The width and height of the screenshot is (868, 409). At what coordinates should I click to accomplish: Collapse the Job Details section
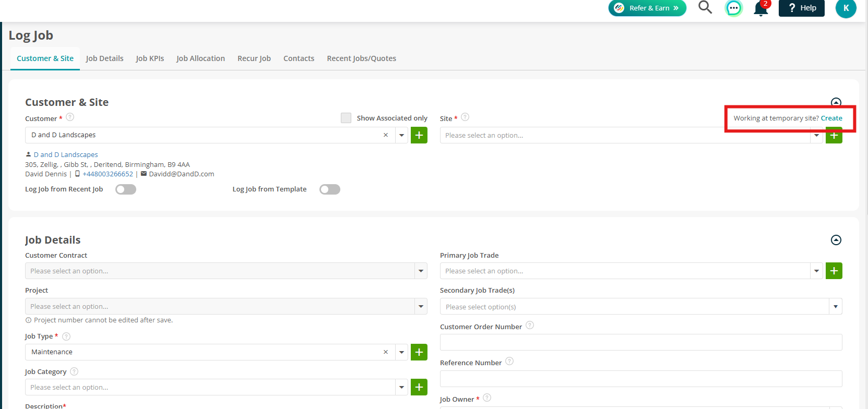pos(836,240)
